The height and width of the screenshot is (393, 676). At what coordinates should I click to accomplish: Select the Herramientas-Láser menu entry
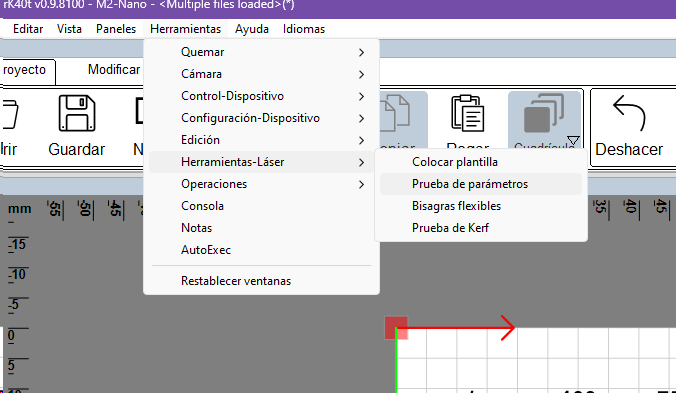pyautogui.click(x=261, y=162)
